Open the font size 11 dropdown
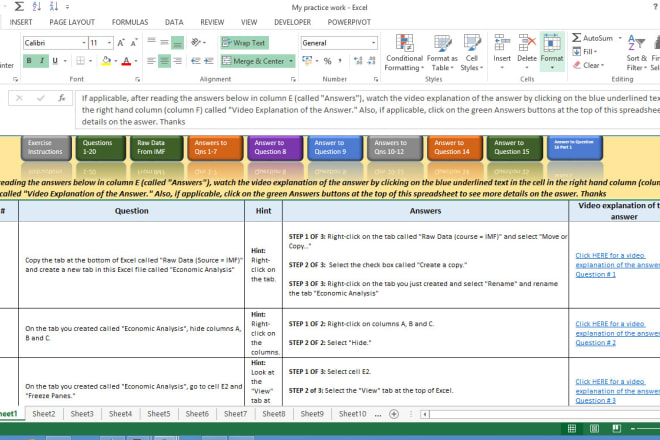The image size is (660, 440). click(109, 43)
